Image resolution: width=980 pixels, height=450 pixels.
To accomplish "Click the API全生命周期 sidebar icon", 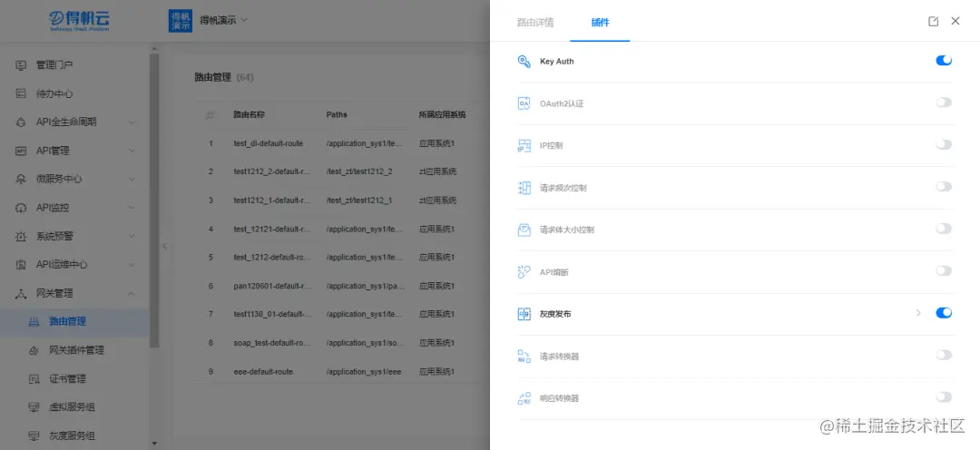I will (21, 122).
